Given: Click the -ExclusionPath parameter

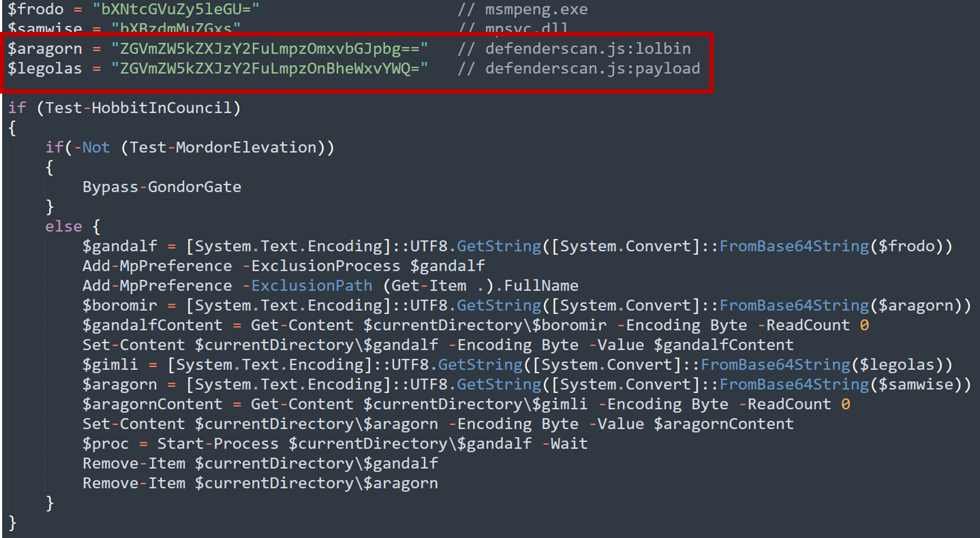Looking at the screenshot, I should tap(307, 286).
